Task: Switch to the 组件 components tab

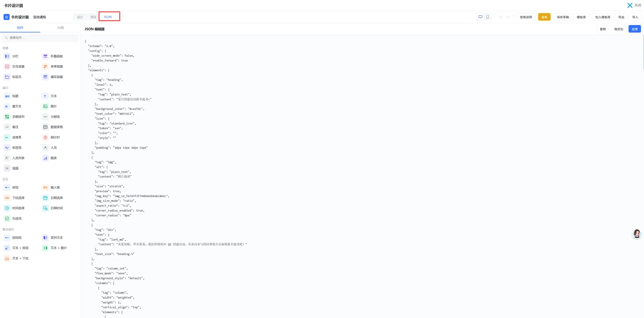Action: [20, 28]
